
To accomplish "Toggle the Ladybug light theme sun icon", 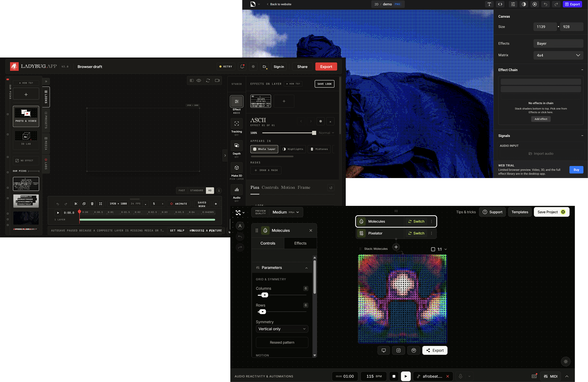I will (x=253, y=67).
